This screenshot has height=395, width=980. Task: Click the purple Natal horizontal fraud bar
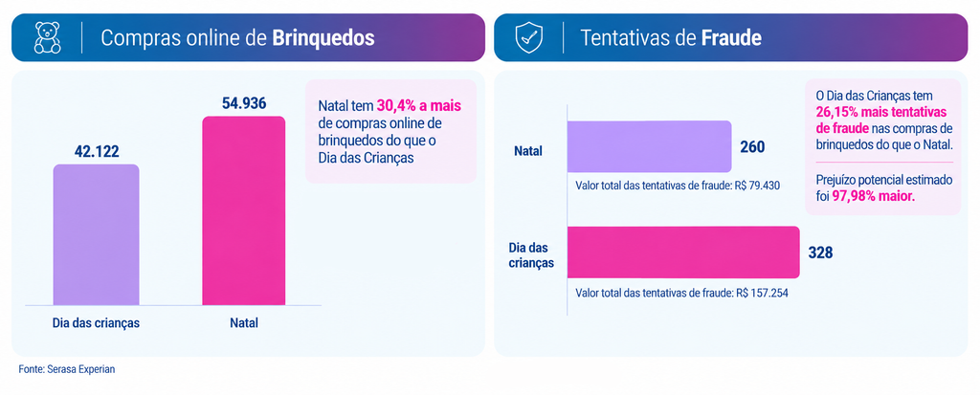point(649,146)
